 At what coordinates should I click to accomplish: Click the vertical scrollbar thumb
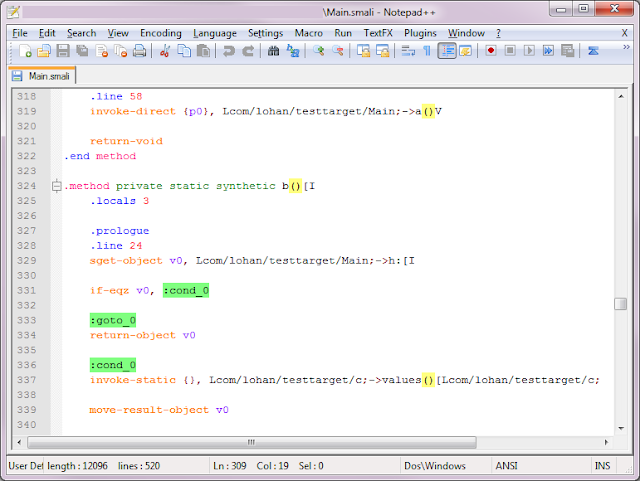tap(620, 304)
